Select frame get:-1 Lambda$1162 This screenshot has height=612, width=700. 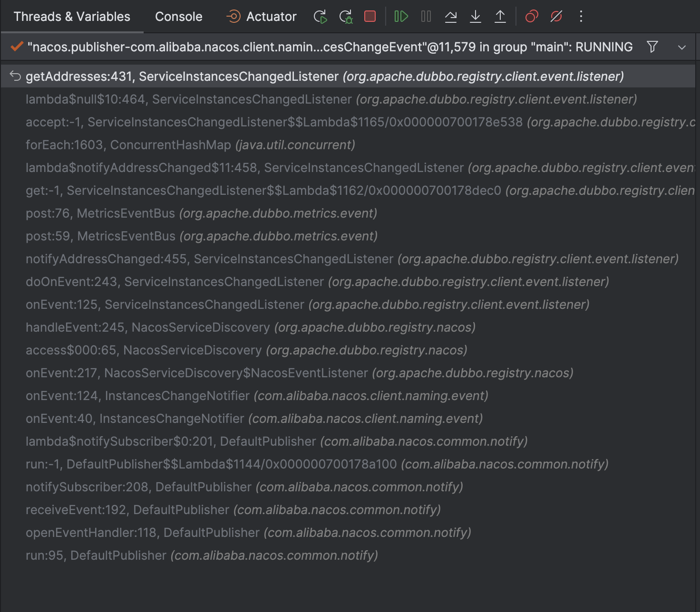point(348,191)
